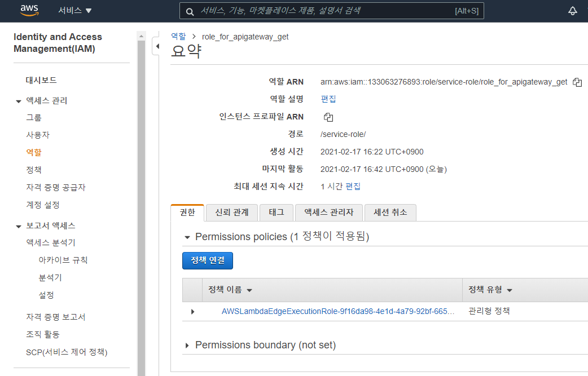This screenshot has width=588, height=376.
Task: Switch to the 태그 tab
Action: coord(277,213)
